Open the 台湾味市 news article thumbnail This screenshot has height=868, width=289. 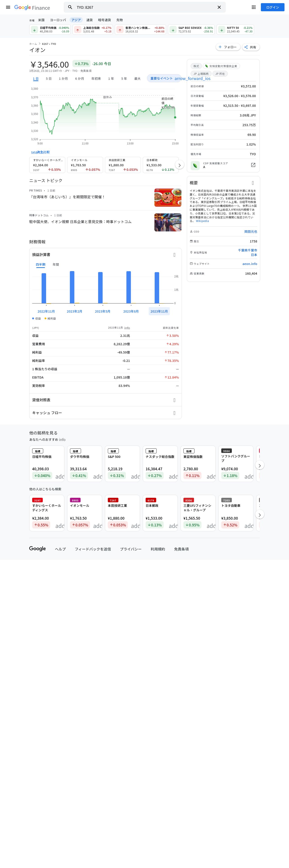pyautogui.click(x=168, y=197)
